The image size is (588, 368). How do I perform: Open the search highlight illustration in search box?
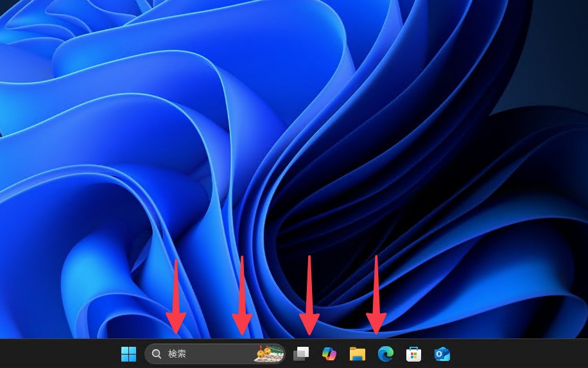pyautogui.click(x=269, y=354)
